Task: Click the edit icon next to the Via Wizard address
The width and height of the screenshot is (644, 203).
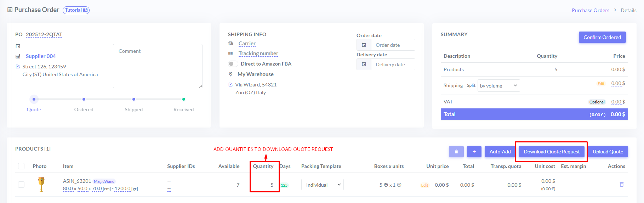Action: [230, 85]
